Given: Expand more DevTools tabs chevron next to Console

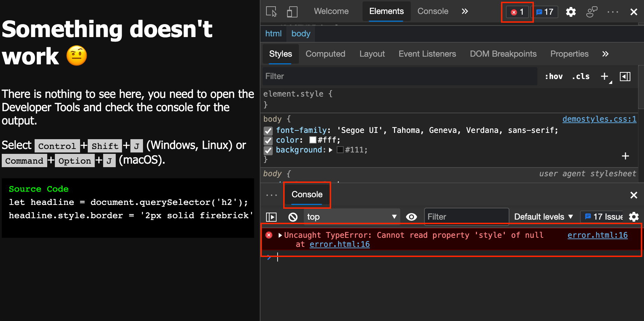Looking at the screenshot, I should click(465, 12).
